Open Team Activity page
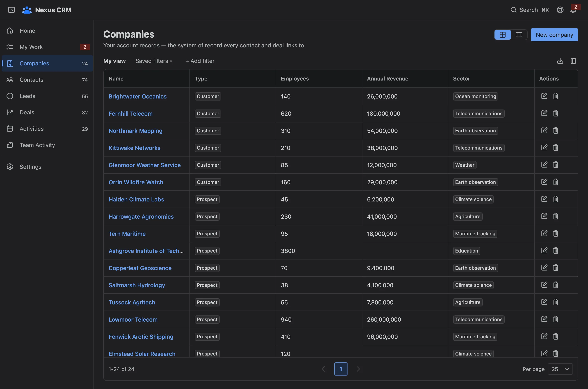Screen dimensions: 588x389 [x=47, y=145]
